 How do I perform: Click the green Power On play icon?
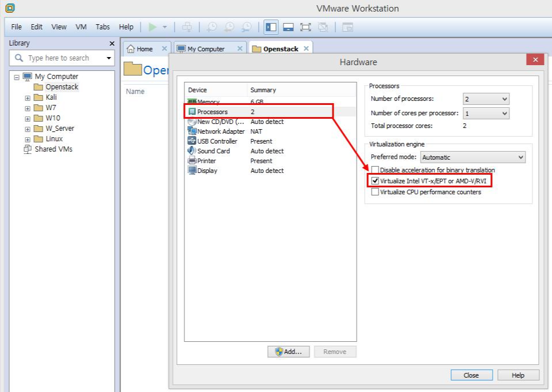point(153,27)
